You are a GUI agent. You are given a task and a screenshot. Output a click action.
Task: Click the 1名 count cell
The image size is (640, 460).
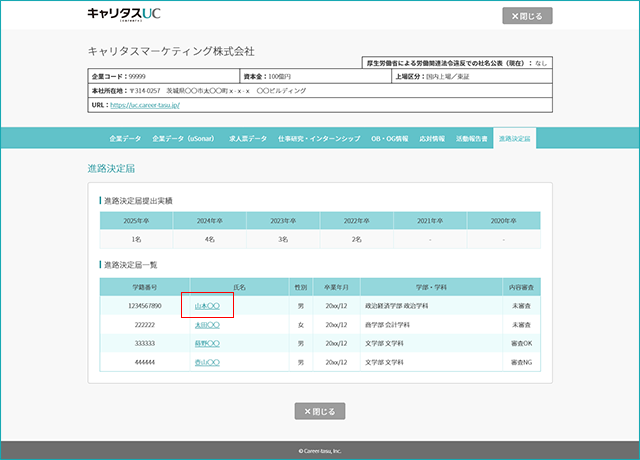tap(136, 239)
